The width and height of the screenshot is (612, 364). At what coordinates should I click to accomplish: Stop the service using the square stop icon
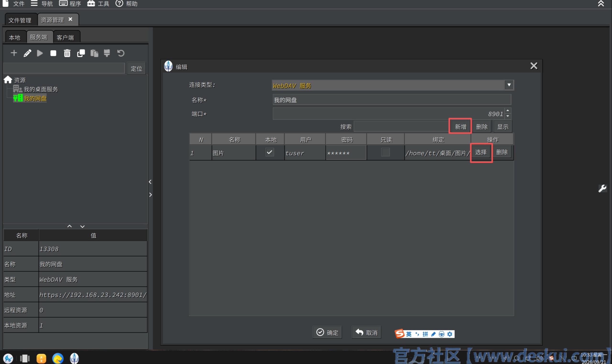coord(53,53)
